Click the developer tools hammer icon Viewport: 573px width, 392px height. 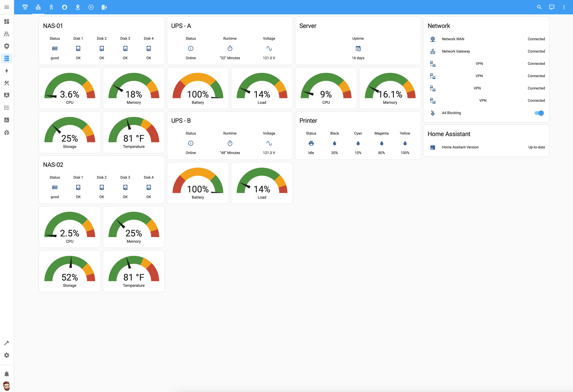(x=7, y=343)
